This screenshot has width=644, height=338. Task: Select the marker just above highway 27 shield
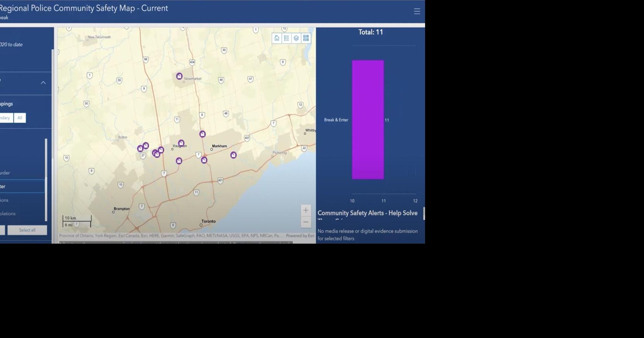[x=145, y=146]
